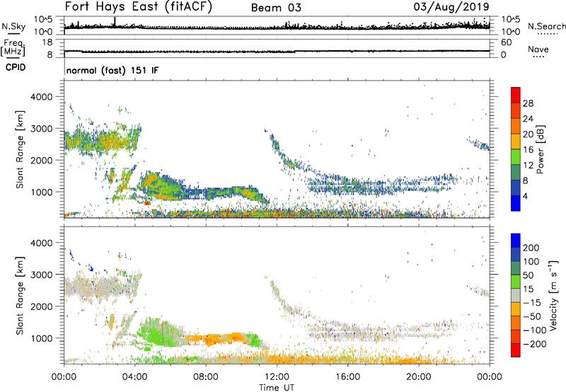The width and height of the screenshot is (566, 392).
Task: Click the '2000' tick of the power panel
Action: (42, 160)
